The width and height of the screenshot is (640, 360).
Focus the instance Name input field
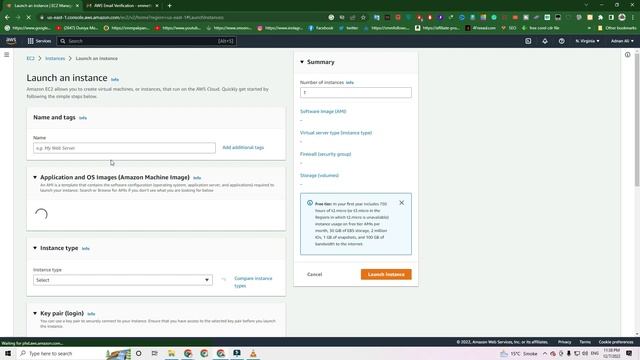click(x=124, y=148)
